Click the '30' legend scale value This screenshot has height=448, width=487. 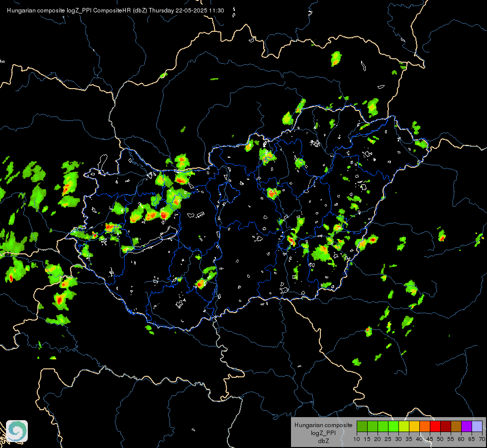[398, 440]
